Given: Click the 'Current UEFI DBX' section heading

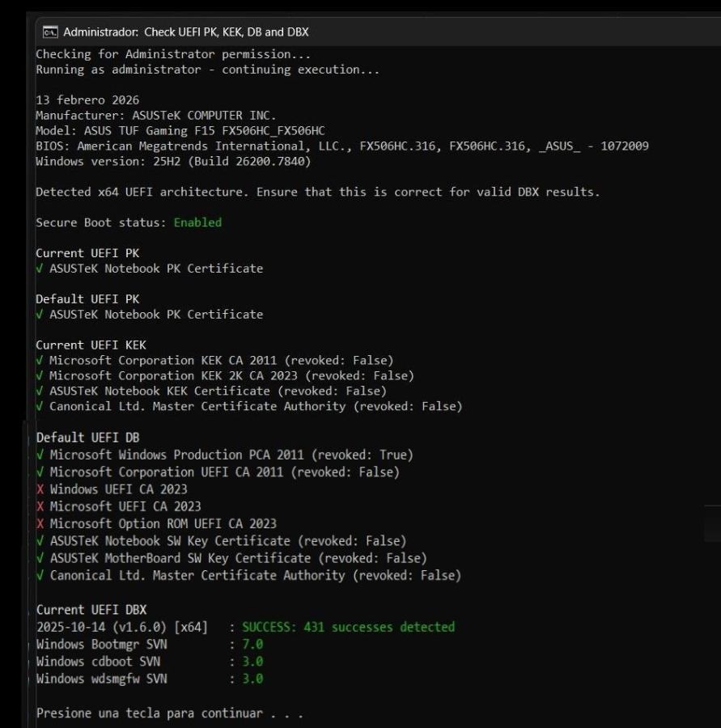Looking at the screenshot, I should tap(91, 610).
